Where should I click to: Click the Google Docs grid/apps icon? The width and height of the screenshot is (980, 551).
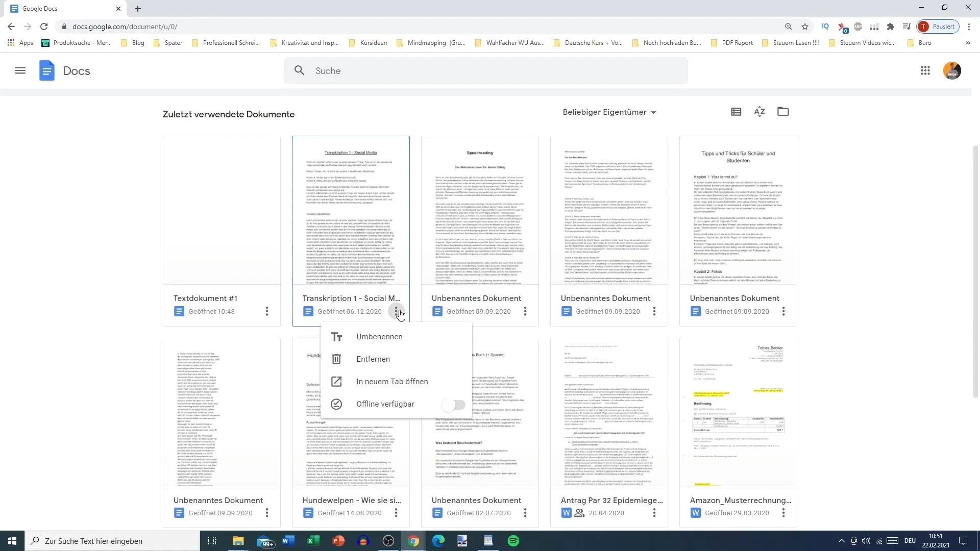pos(925,70)
